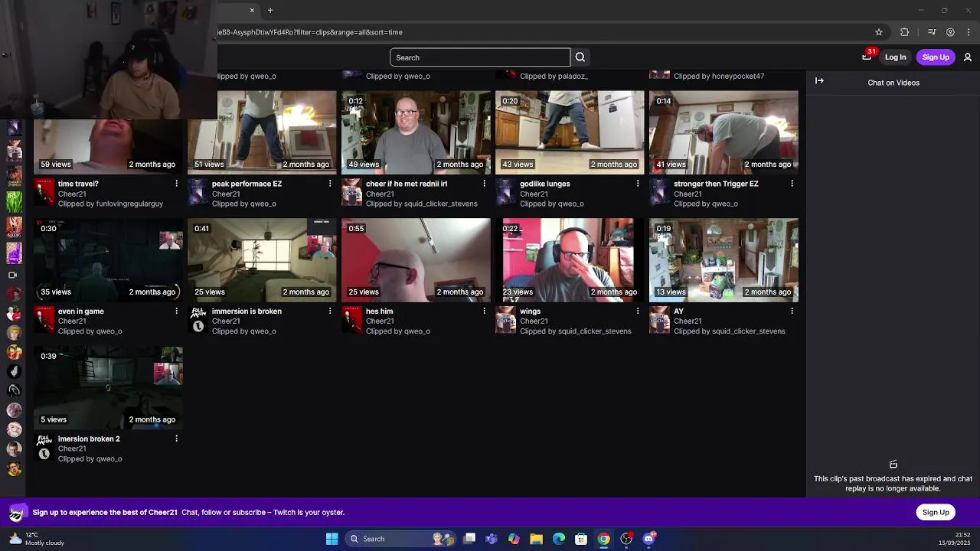The height and width of the screenshot is (551, 980).
Task: Open the Chrome three-dot menu
Action: click(x=969, y=32)
